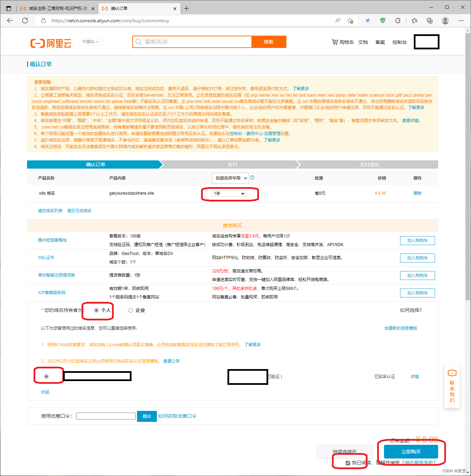Open 查看详情 link in notice
The width and height of the screenshot is (471, 476).
[411, 121]
